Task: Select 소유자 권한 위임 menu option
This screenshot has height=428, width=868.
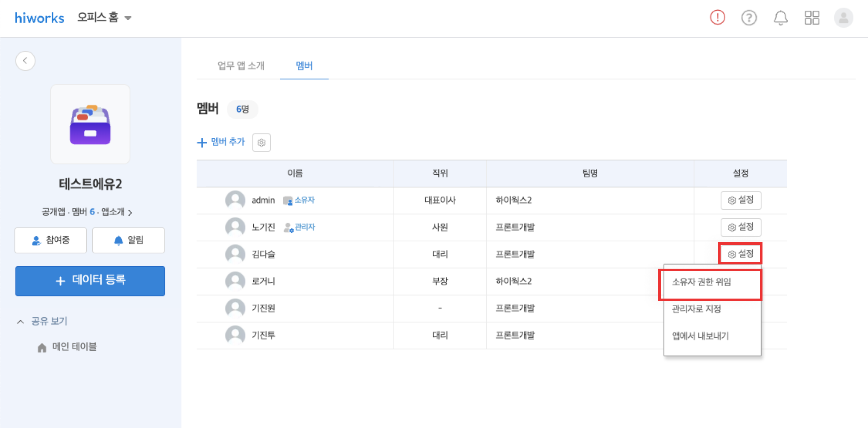Action: (x=701, y=282)
